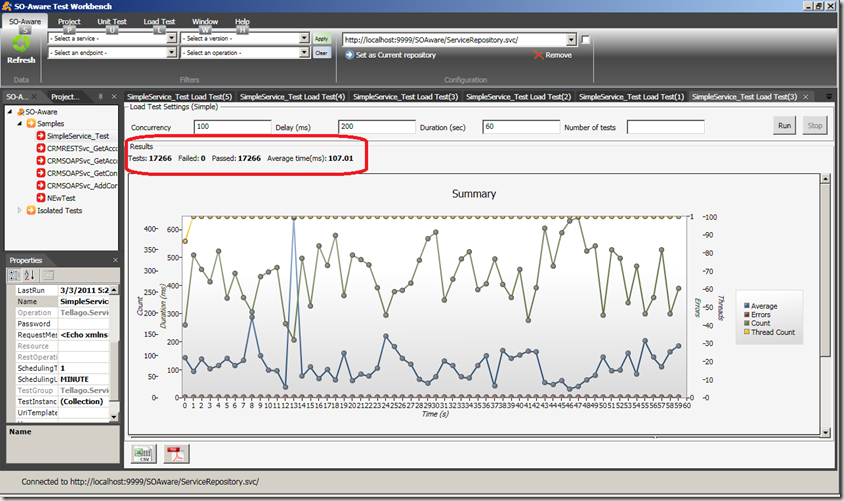Open the Help menu
This screenshot has height=501, width=844.
(x=242, y=22)
